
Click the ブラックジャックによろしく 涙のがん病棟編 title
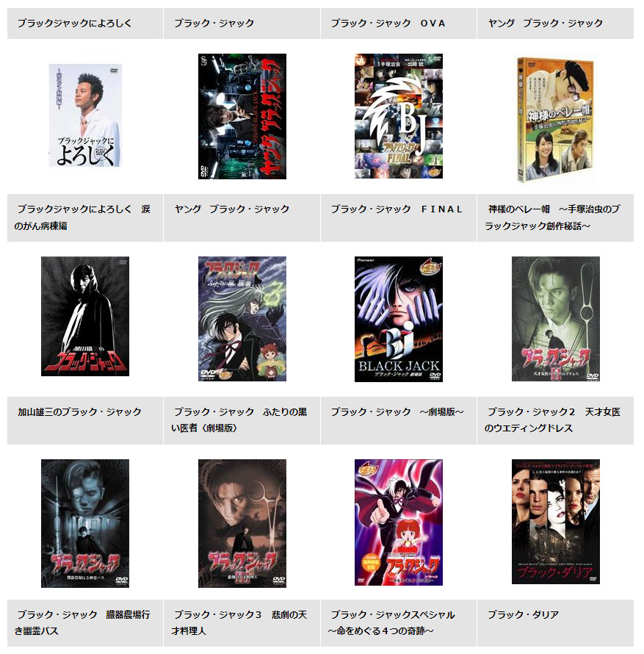[82, 218]
